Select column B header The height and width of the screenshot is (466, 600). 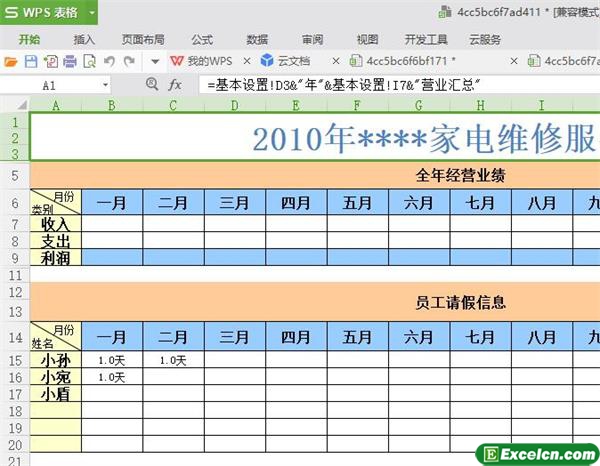point(112,105)
